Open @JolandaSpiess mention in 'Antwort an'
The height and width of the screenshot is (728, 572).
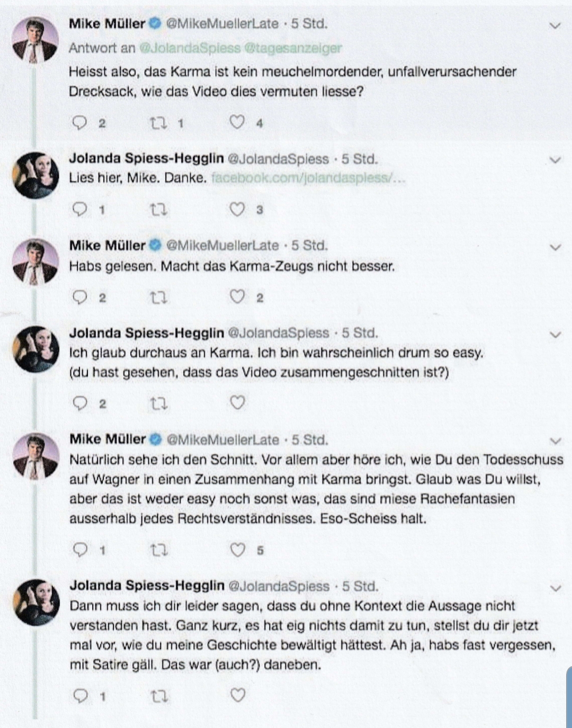point(190,48)
